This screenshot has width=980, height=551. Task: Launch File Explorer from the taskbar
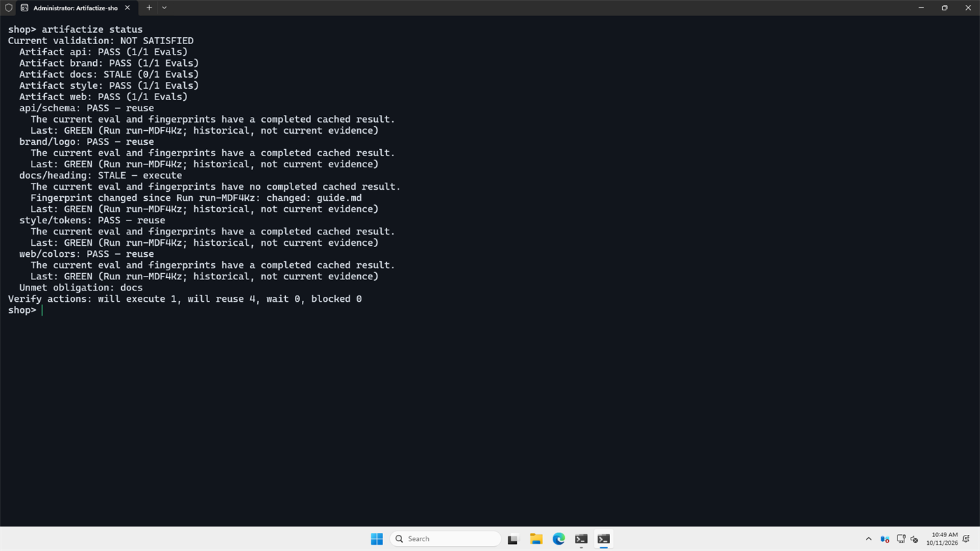pos(536,539)
